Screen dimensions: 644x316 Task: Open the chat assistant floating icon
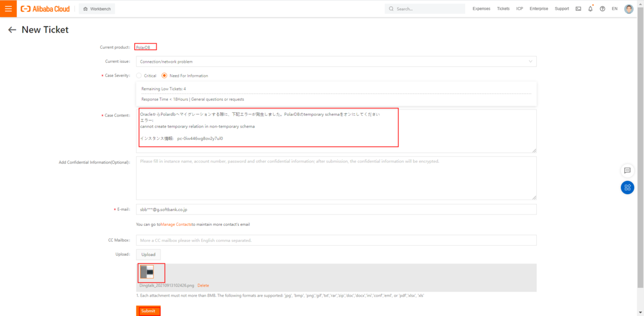pos(627,171)
